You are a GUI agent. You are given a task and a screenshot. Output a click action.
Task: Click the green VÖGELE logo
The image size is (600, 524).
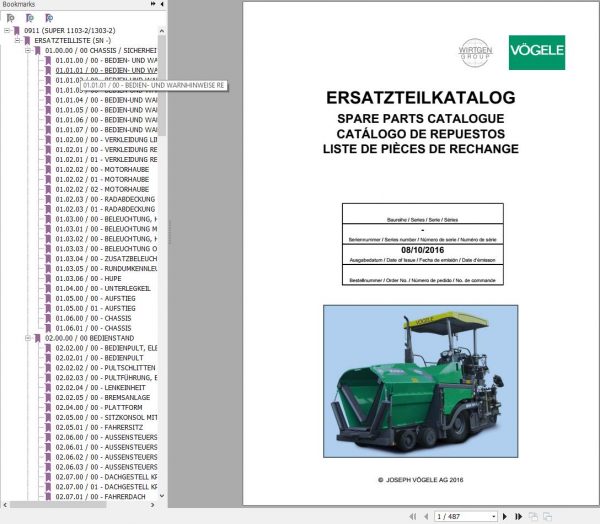coord(537,52)
